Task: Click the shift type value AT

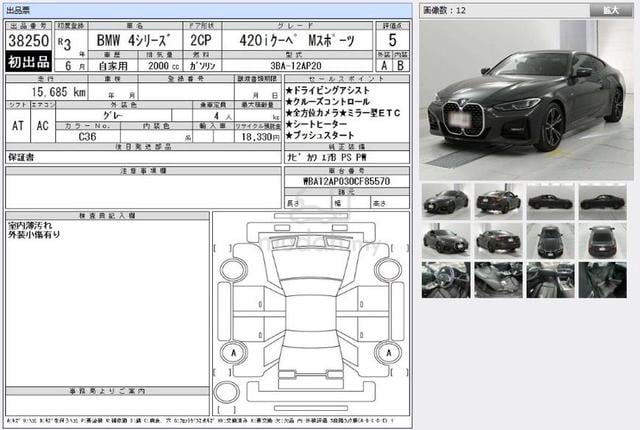Action: 18,126
